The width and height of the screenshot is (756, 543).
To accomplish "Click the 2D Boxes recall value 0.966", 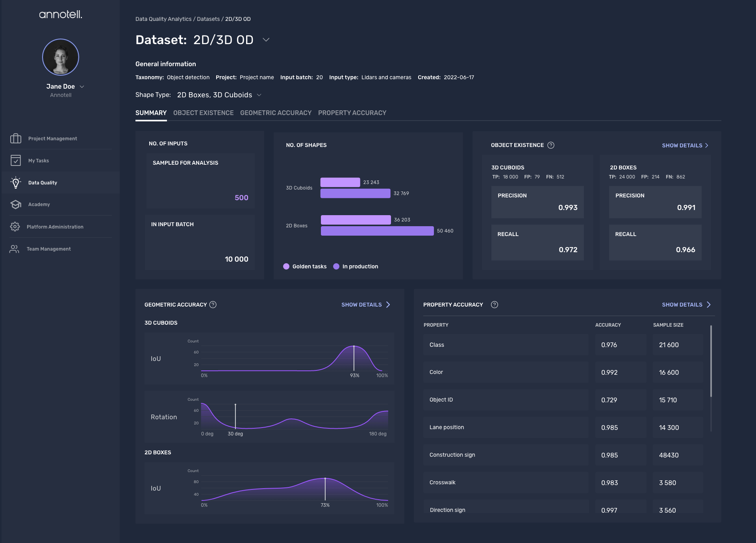I will [686, 250].
